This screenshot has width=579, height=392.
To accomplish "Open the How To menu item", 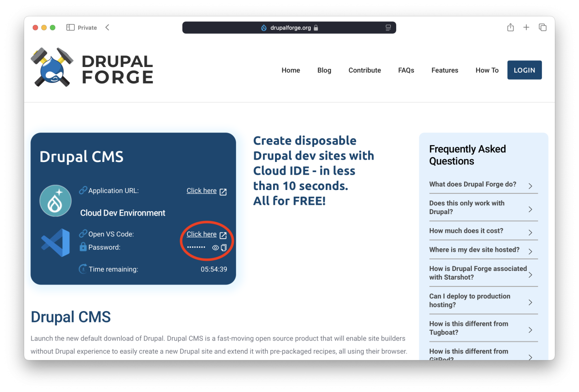I will [487, 70].
